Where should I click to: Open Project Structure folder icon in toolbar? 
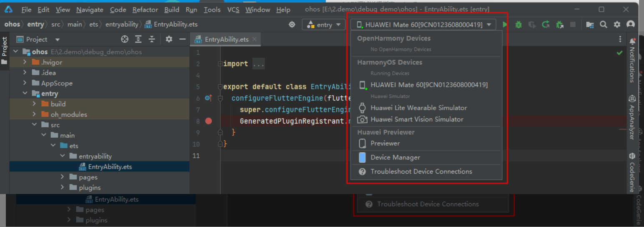point(590,25)
